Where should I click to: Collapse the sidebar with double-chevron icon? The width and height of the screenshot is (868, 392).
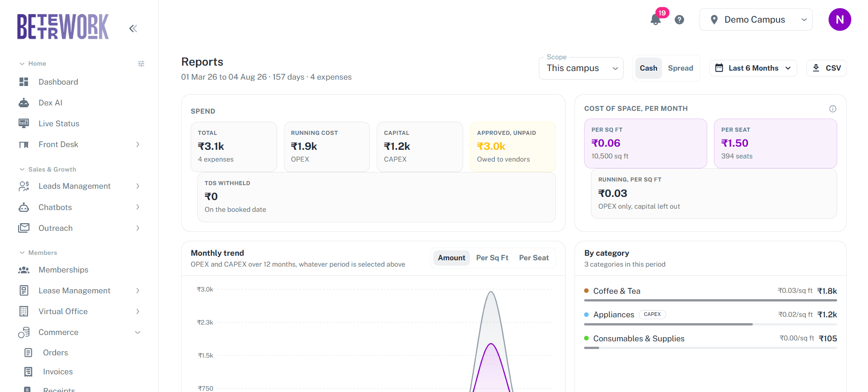click(133, 29)
